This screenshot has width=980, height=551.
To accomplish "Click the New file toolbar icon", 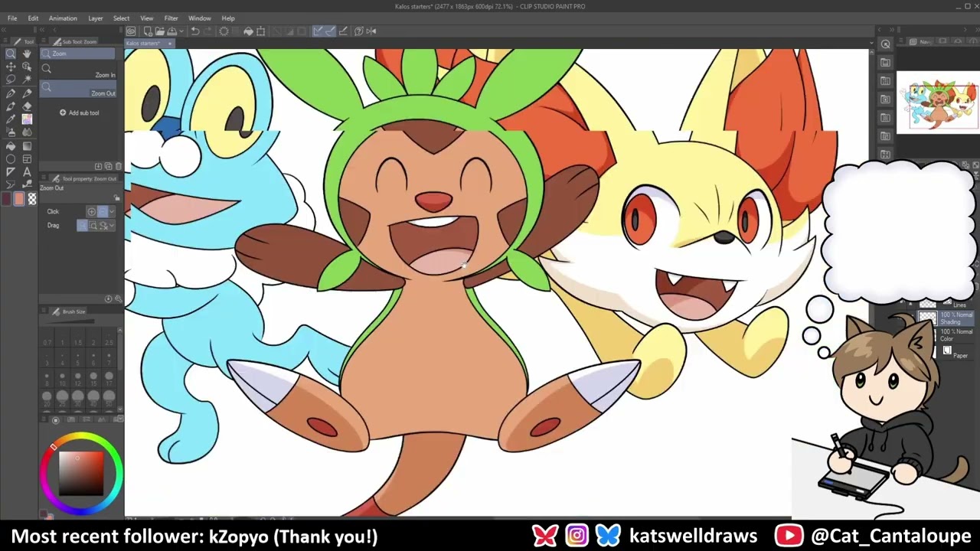I will click(x=149, y=31).
